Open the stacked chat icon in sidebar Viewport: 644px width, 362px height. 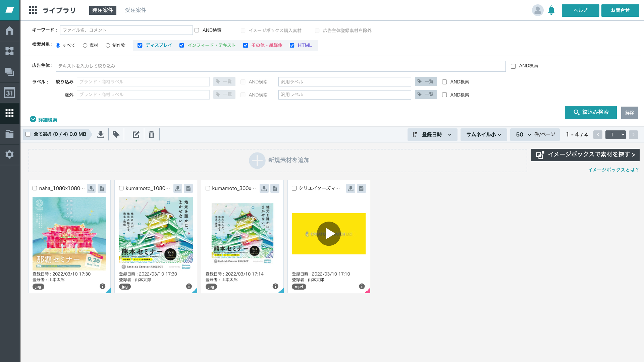[x=9, y=72]
